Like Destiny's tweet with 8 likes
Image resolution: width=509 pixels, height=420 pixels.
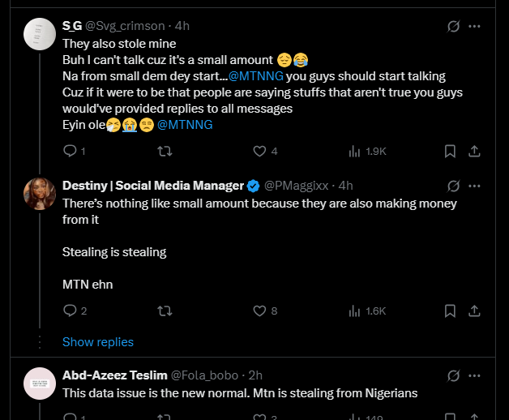(x=260, y=311)
